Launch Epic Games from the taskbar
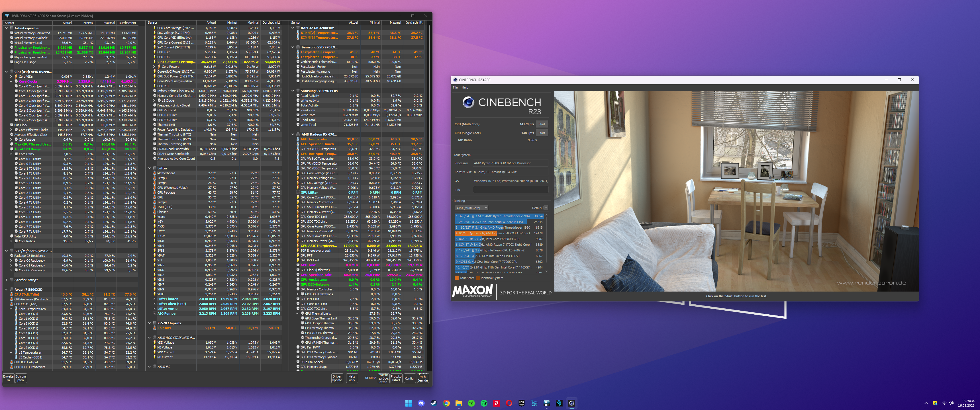The height and width of the screenshot is (410, 980). (x=522, y=403)
